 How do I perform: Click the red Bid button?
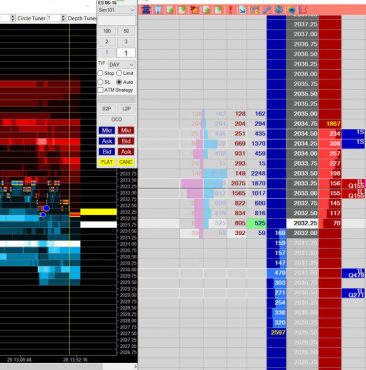click(126, 141)
